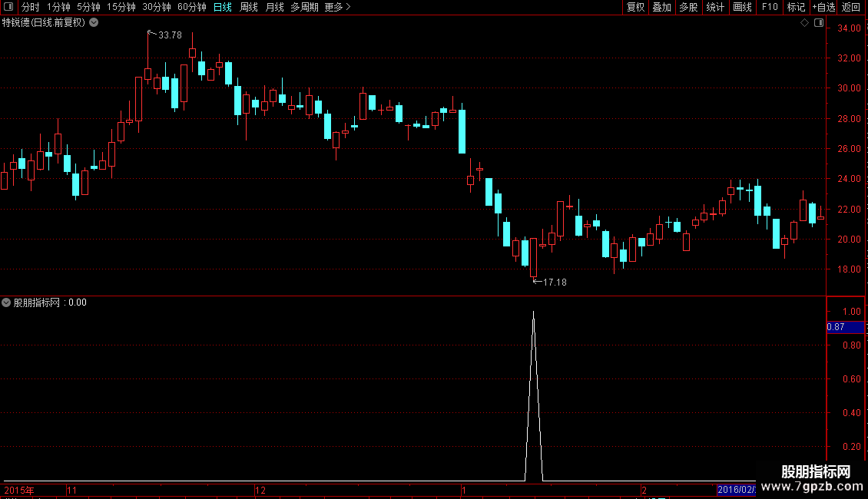Click the 1.00 indicator axis label
The width and height of the screenshot is (868, 499).
coord(851,312)
